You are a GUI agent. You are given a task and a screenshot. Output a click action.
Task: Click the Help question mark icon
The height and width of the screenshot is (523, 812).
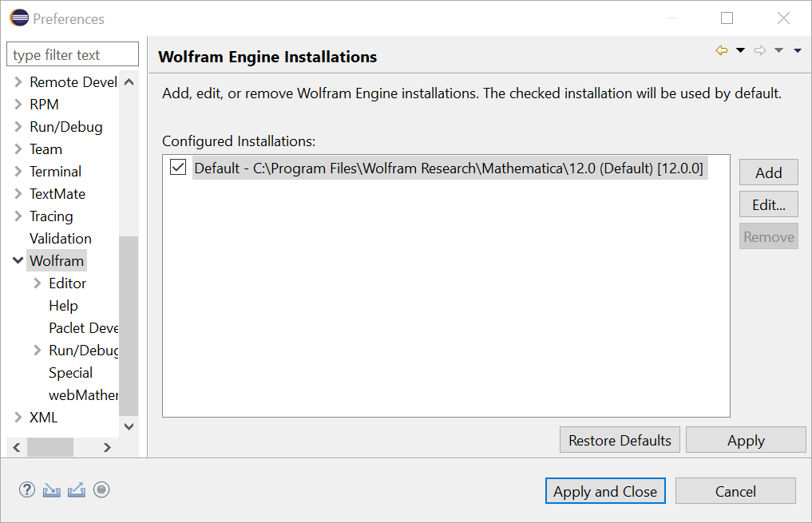27,489
